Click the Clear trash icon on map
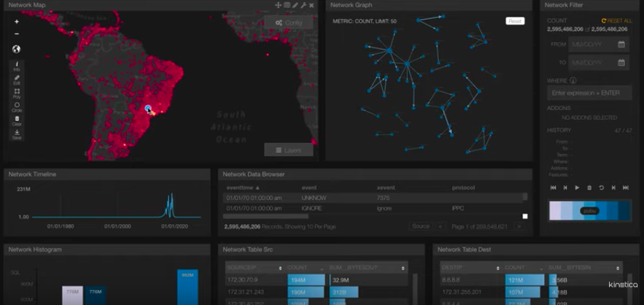644x305 pixels. click(16, 120)
